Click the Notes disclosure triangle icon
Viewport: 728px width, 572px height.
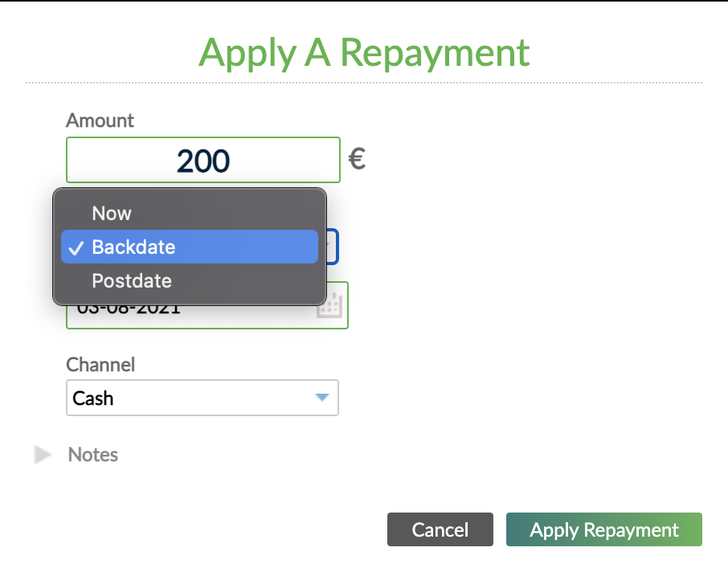tap(42, 455)
